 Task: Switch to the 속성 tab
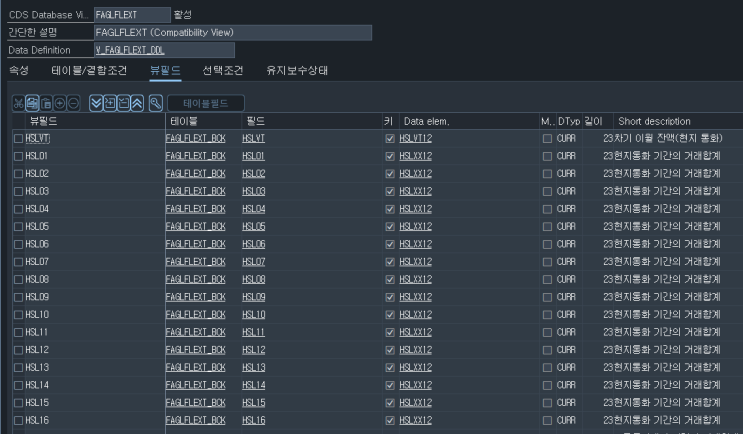(x=19, y=71)
